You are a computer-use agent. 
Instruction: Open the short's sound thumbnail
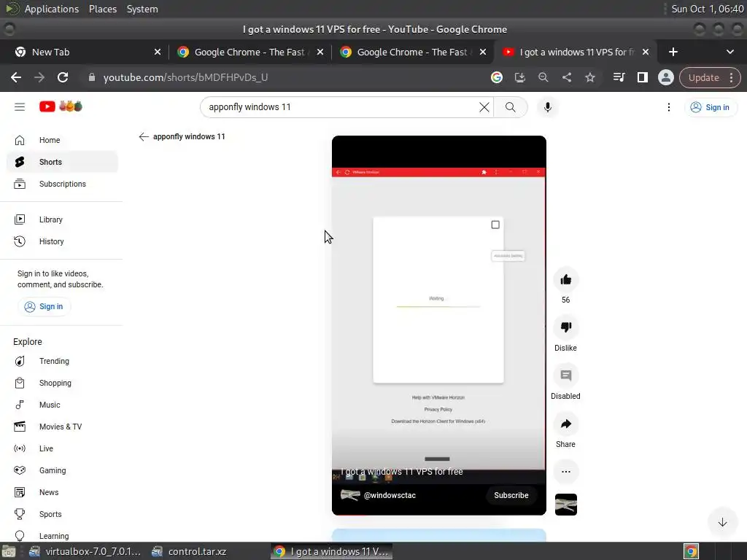tap(566, 505)
